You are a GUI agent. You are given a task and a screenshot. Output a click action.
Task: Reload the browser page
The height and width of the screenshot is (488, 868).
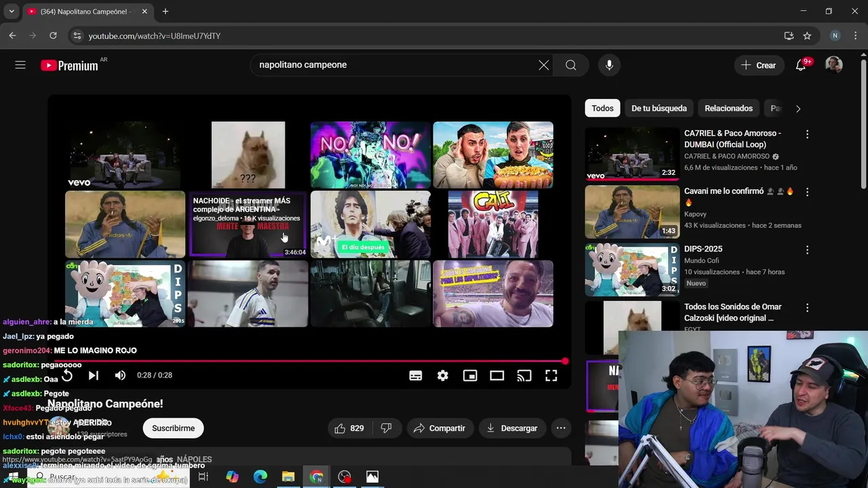pos(54,36)
